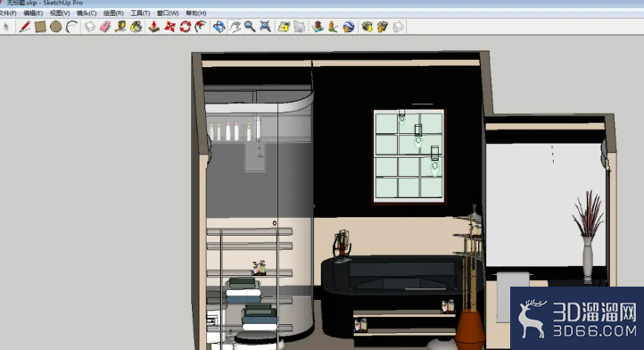Open the 视图(V) menu
Screen dimensions: 644x350
point(60,13)
